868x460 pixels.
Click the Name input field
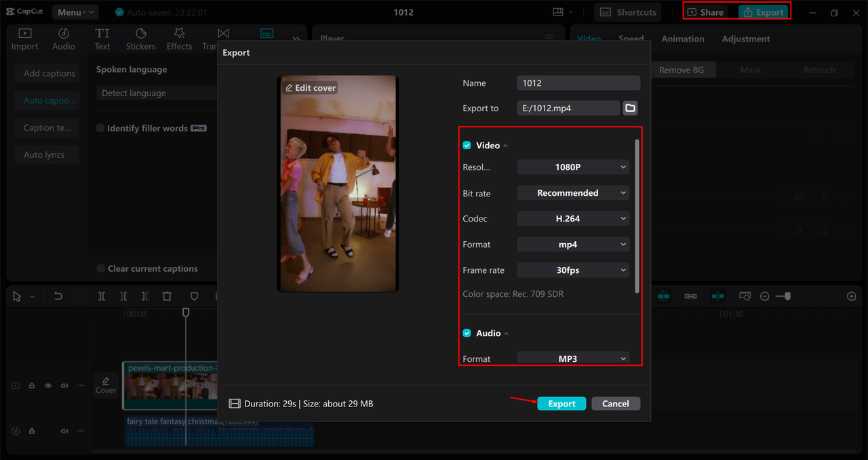(x=578, y=83)
